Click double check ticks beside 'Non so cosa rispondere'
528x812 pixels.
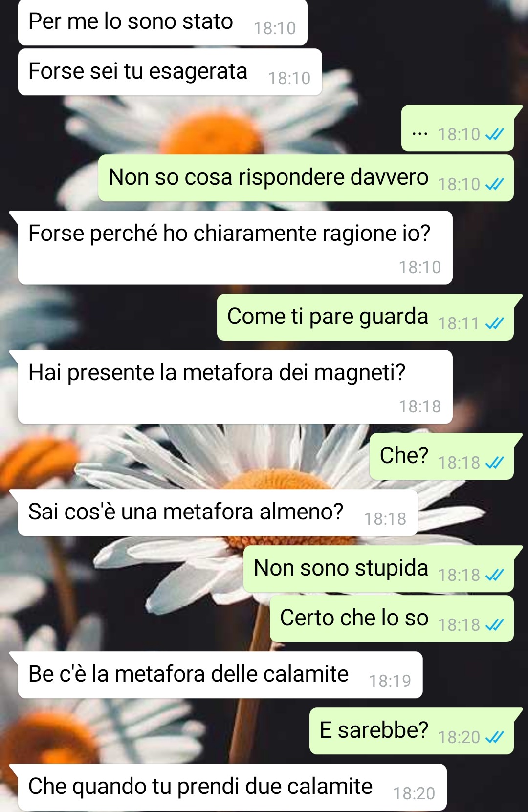click(x=494, y=184)
